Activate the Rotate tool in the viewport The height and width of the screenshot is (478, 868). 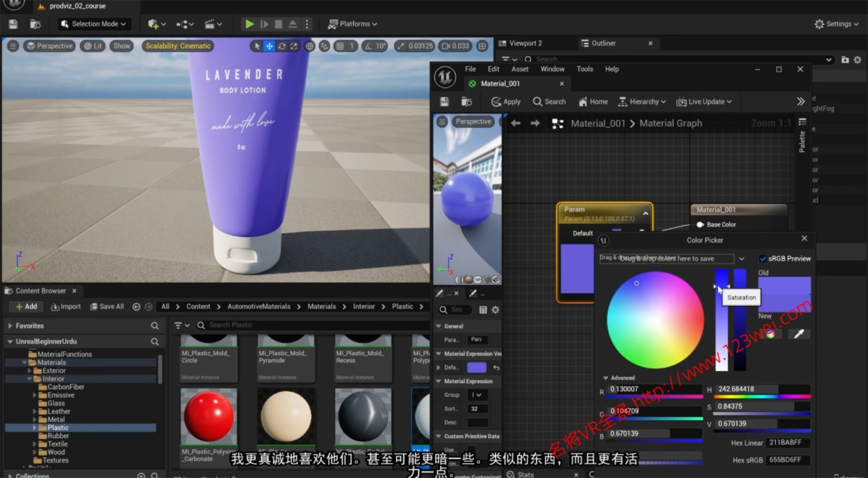281,46
